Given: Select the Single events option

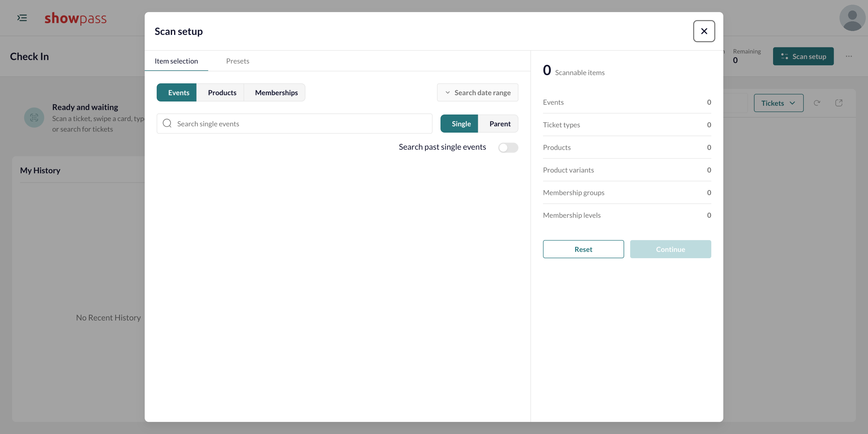Looking at the screenshot, I should (x=459, y=124).
